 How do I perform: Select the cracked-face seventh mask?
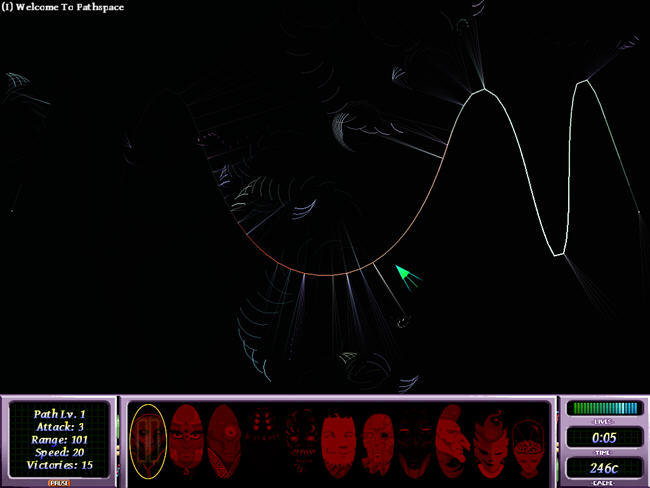[377, 441]
